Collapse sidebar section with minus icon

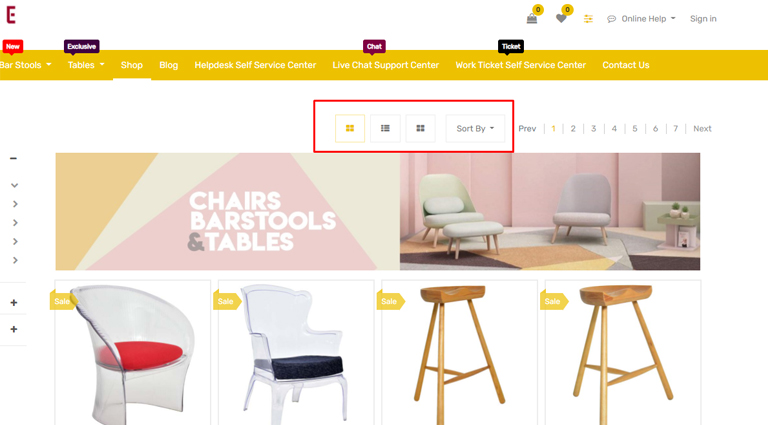[14, 158]
